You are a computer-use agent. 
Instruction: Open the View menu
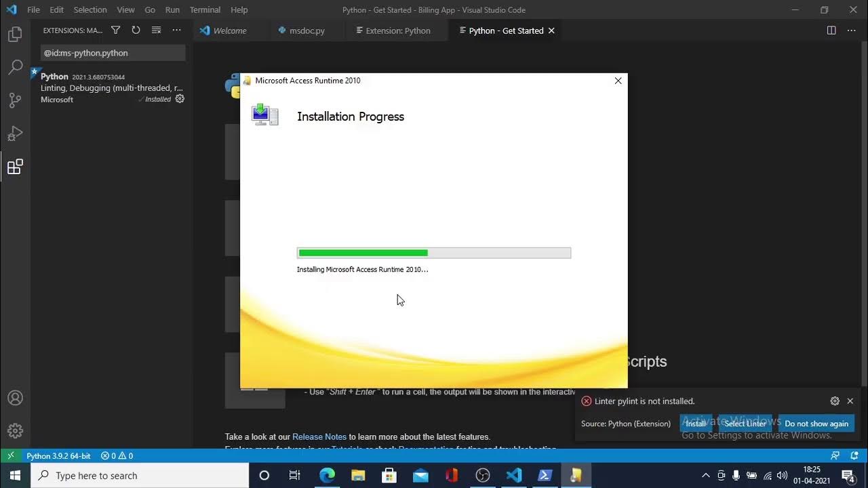125,9
